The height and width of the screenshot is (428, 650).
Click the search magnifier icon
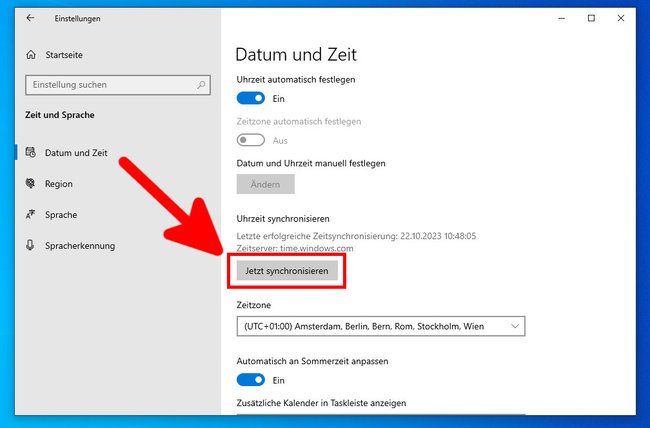(x=201, y=85)
